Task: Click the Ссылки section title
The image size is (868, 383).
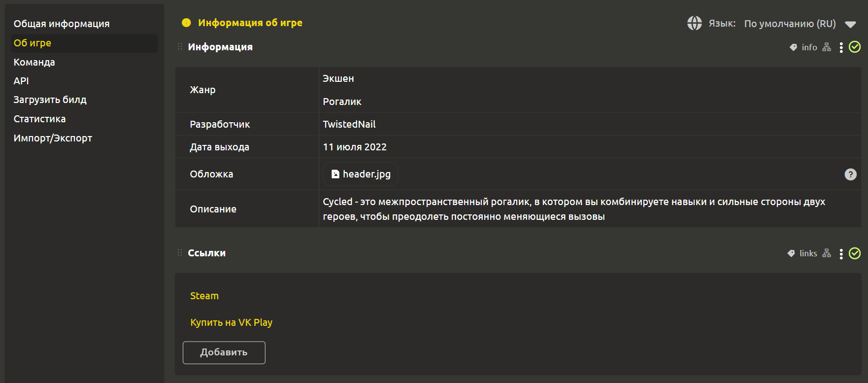Action: point(206,253)
